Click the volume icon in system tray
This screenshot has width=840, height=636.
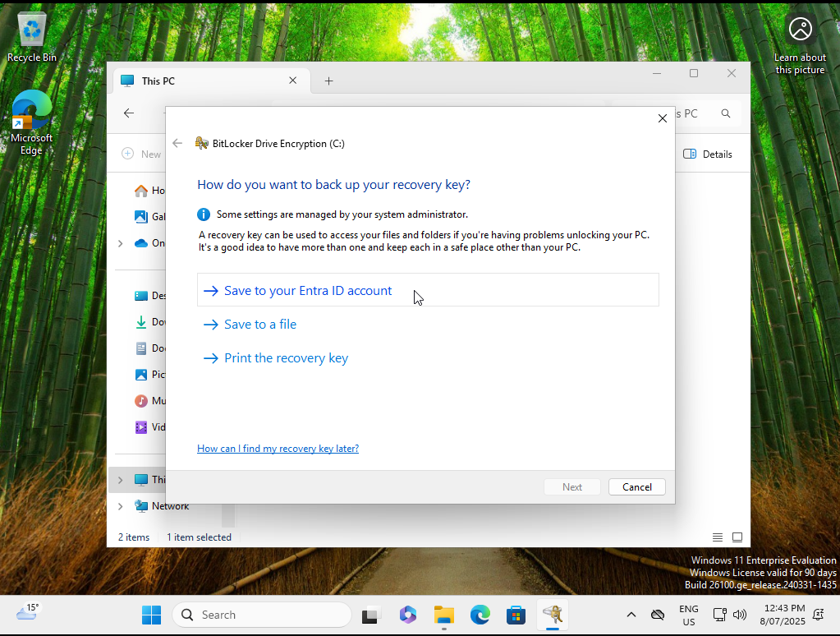[x=740, y=615]
